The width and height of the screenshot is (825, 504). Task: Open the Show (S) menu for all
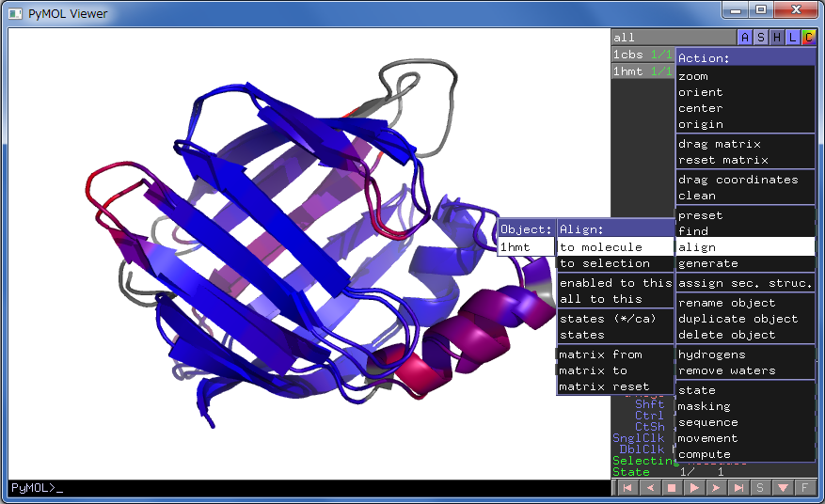click(761, 38)
